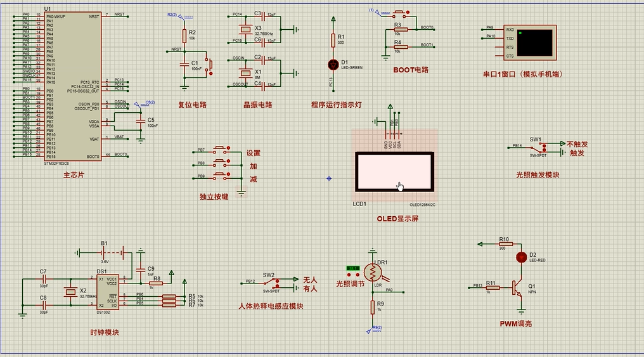Click the 人体热释电感应模块 label

pos(271,306)
